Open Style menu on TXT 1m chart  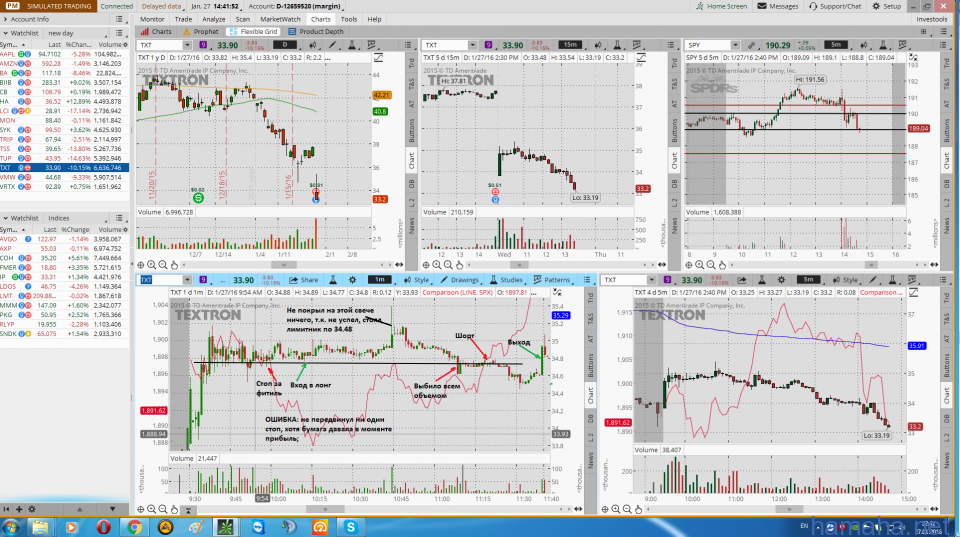(416, 280)
